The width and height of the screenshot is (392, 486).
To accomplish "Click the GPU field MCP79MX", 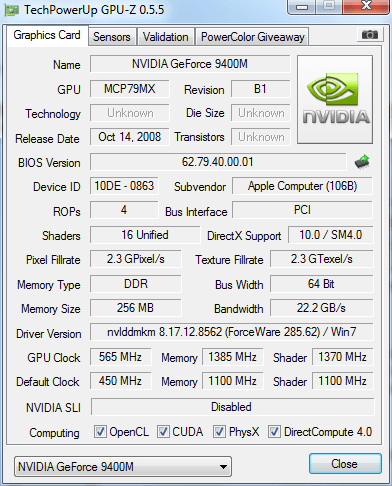I will [130, 89].
